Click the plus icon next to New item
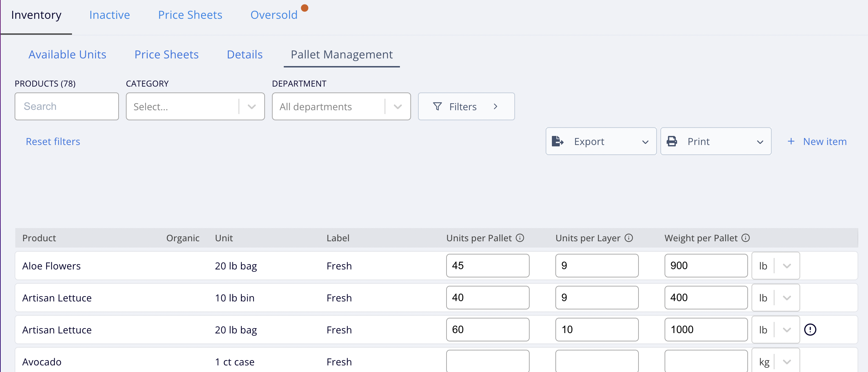Viewport: 868px width, 372px height. (x=791, y=141)
